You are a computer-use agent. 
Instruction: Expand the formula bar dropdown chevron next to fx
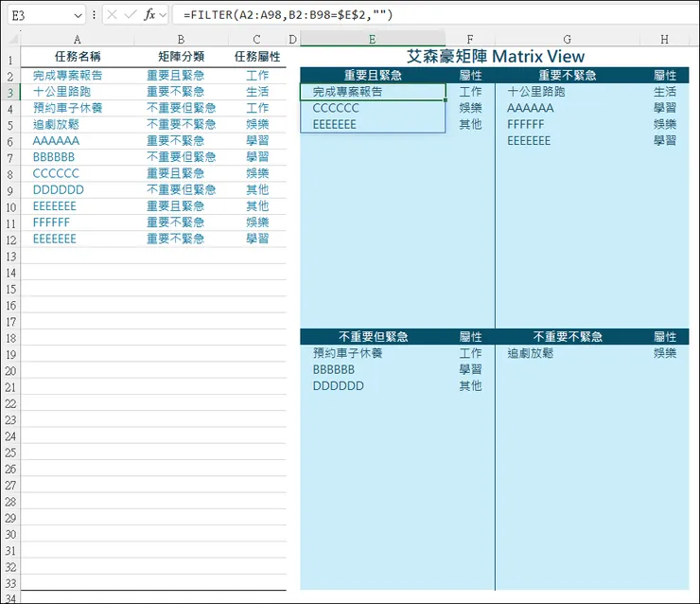(x=163, y=16)
